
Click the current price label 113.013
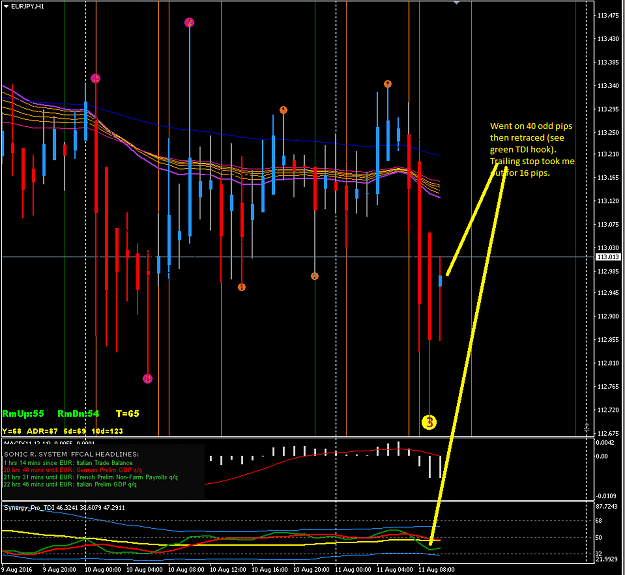point(608,257)
